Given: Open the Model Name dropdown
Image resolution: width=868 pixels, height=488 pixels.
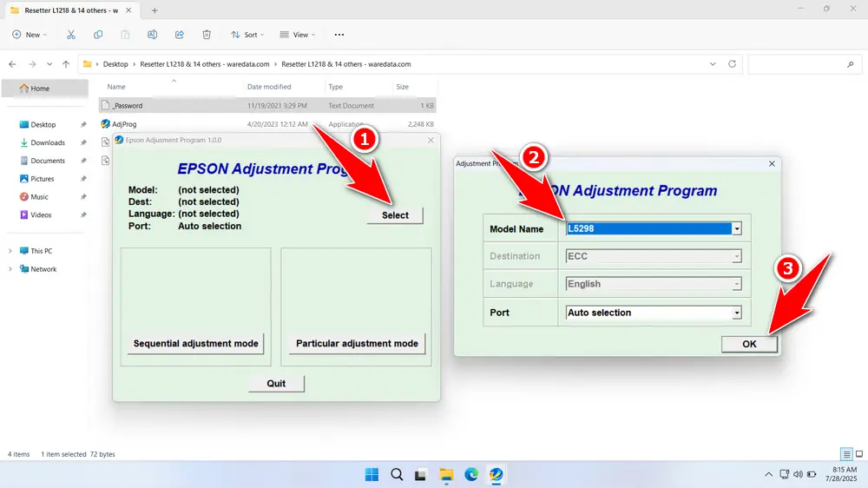Looking at the screenshot, I should (x=737, y=228).
